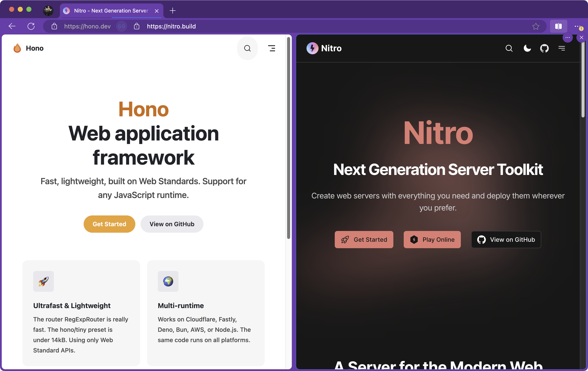
Task: Open the Nitro hamburger menu
Action: pyautogui.click(x=562, y=48)
